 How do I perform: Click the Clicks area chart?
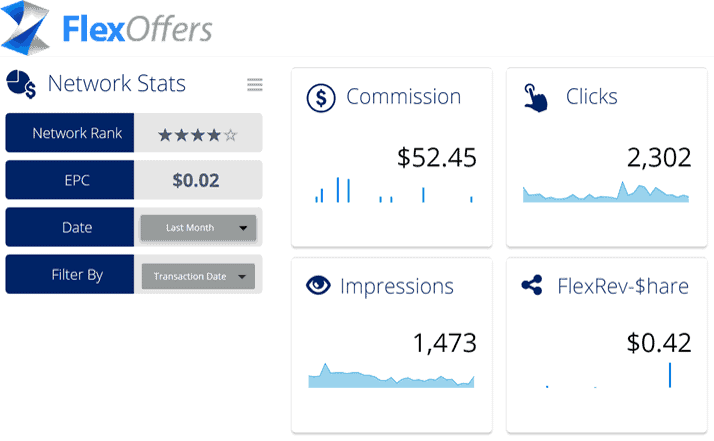(606, 192)
